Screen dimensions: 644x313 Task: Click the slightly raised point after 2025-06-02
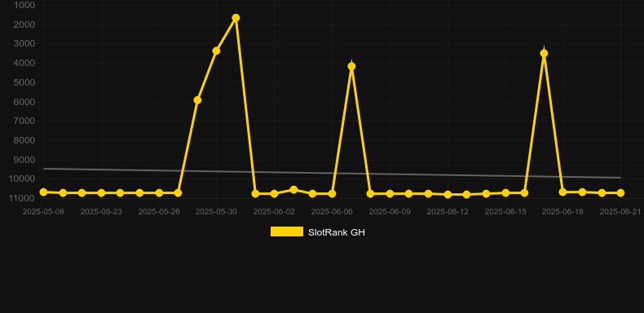(x=293, y=190)
